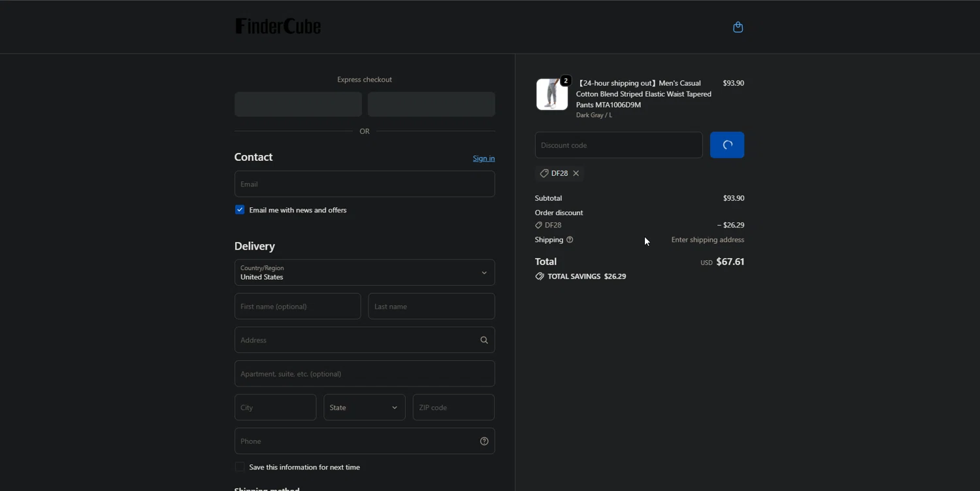This screenshot has width=980, height=491.
Task: Click the Last name field
Action: (431, 306)
